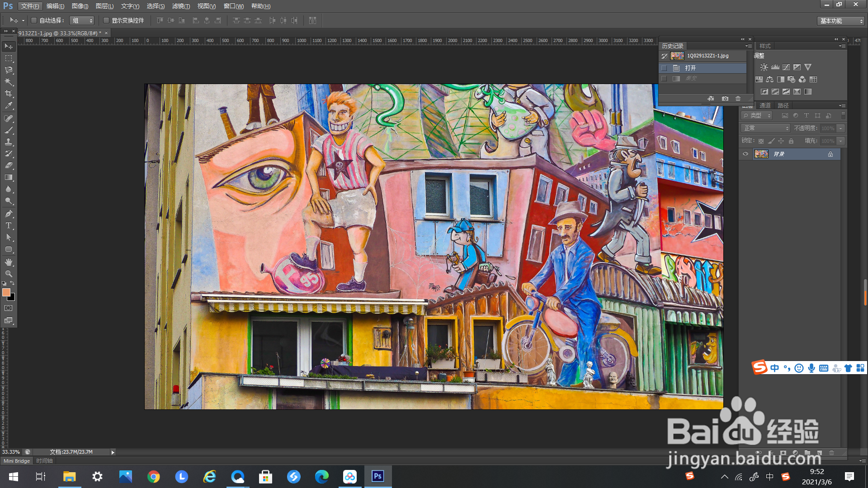868x488 pixels.
Task: Select the Dodge tool
Action: 9,201
